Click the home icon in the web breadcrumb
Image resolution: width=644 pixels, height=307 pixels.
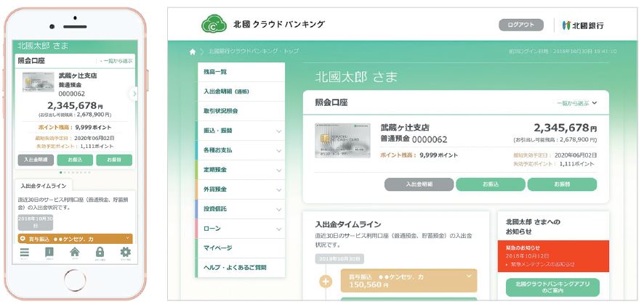tap(193, 52)
